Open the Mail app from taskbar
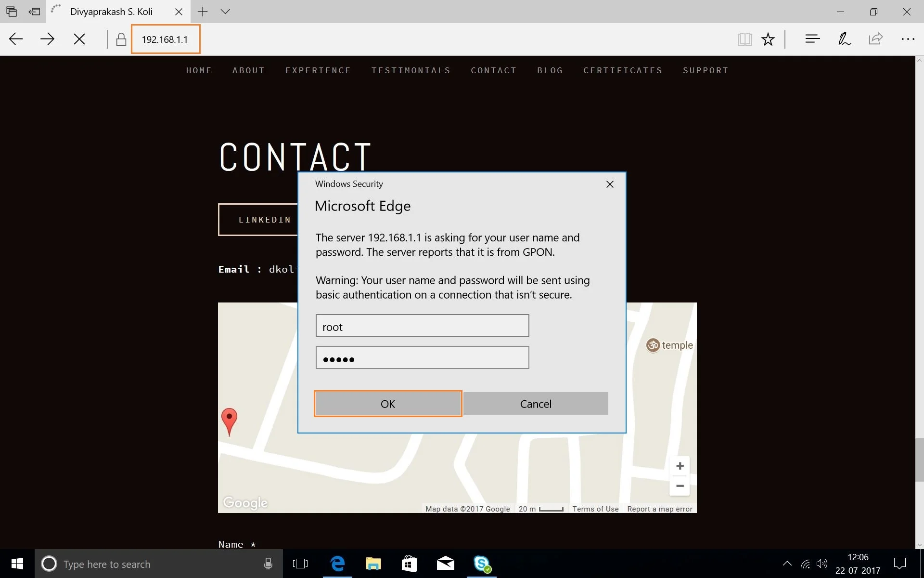The width and height of the screenshot is (924, 578). [x=446, y=564]
